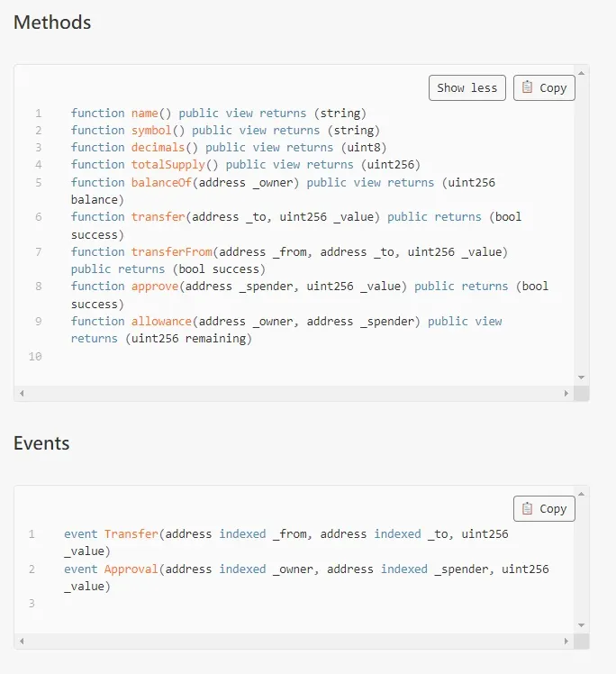The height and width of the screenshot is (674, 616).
Task: Click the right arrow of the Events horizontal scrollbar
Action: click(x=566, y=641)
